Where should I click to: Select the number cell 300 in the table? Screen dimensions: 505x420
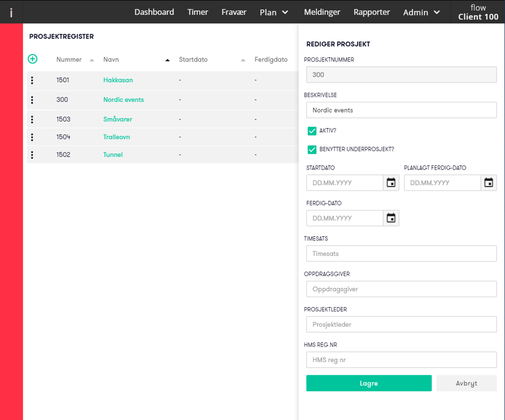[62, 100]
